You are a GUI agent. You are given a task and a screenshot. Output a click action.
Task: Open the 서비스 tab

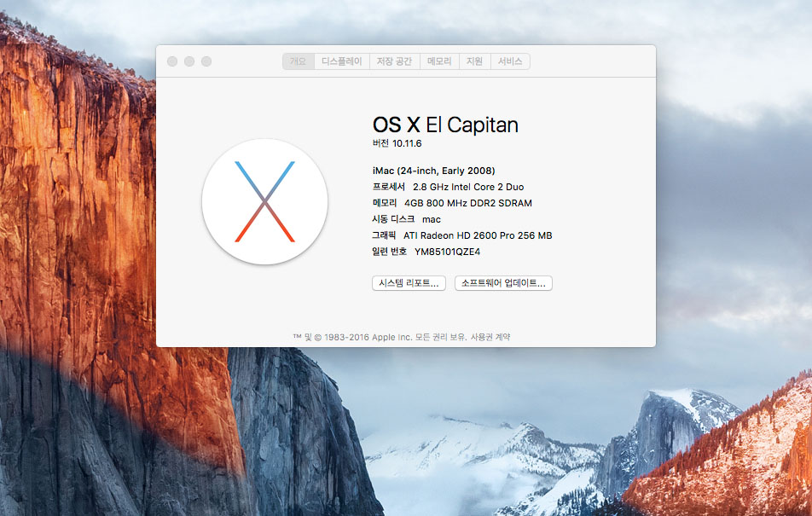510,61
